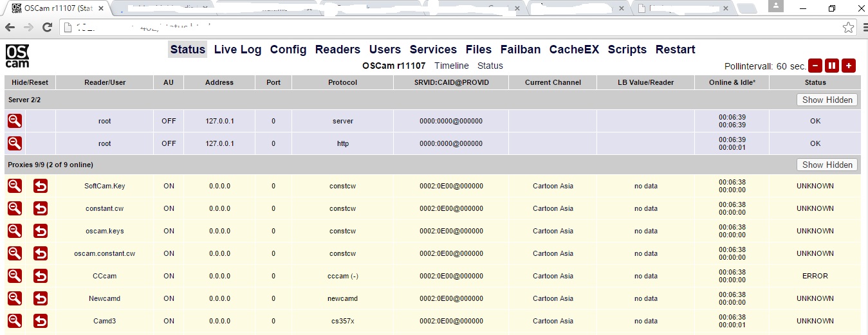868x335 pixels.
Task: Click the CCcam reader name
Action: 105,276
